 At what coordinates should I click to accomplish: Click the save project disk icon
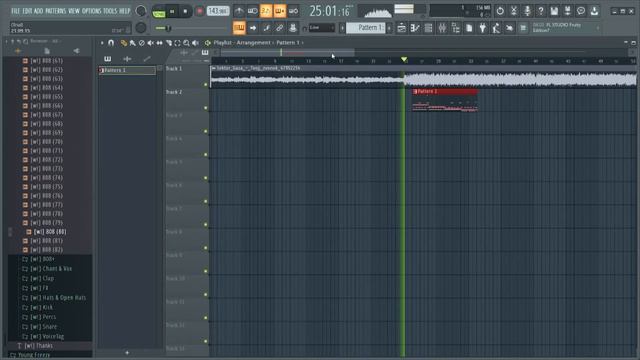tap(554, 11)
